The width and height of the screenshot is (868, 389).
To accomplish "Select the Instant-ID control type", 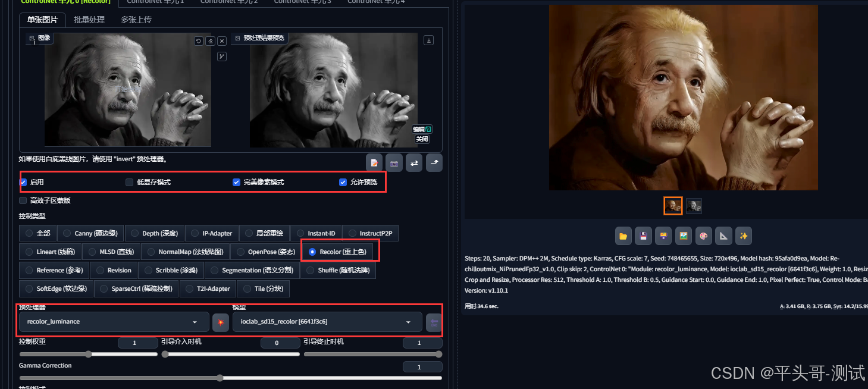I will point(316,234).
